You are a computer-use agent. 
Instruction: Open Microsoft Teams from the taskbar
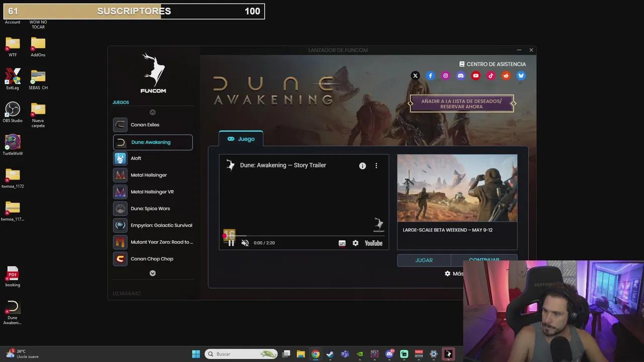[x=345, y=354]
